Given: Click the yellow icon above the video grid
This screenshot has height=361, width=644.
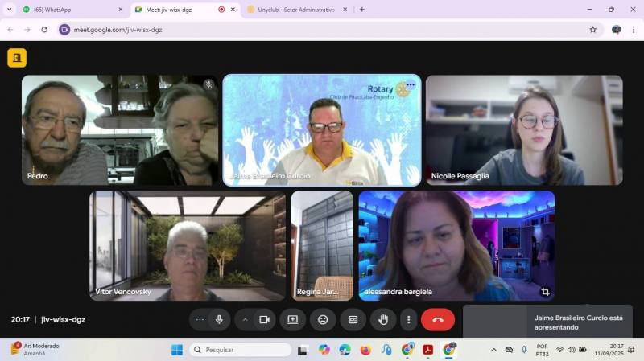Looking at the screenshot, I should 17,58.
